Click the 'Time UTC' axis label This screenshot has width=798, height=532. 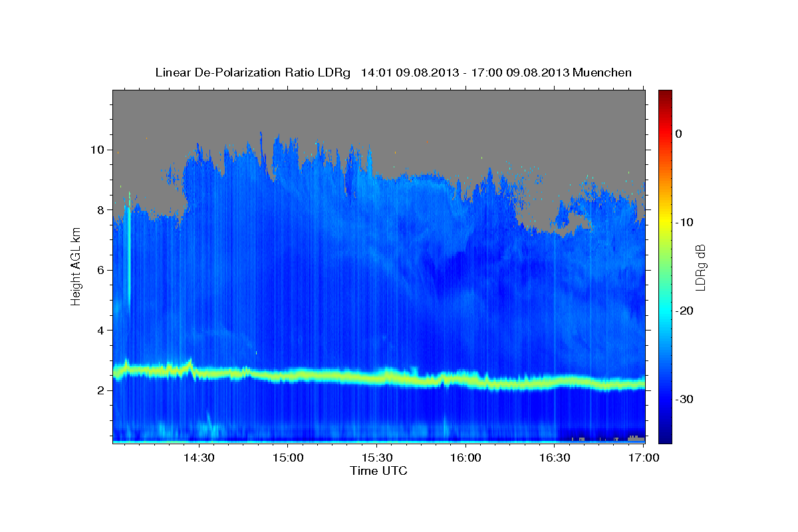[x=378, y=471]
